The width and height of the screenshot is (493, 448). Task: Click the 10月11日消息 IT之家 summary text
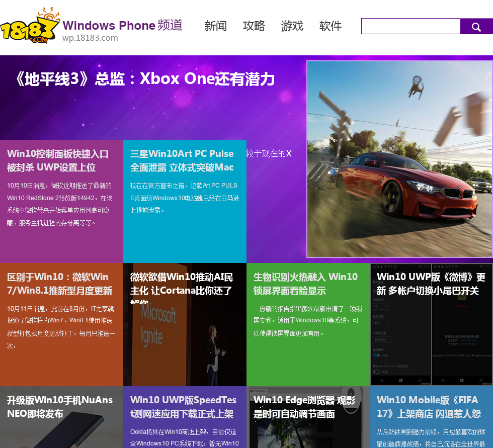click(61, 327)
